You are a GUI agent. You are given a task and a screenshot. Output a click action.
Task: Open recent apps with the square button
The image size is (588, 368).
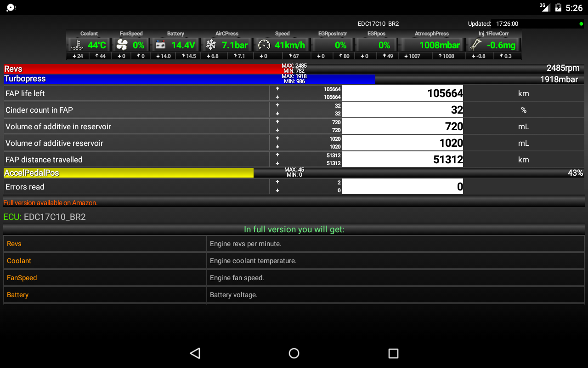(393, 353)
